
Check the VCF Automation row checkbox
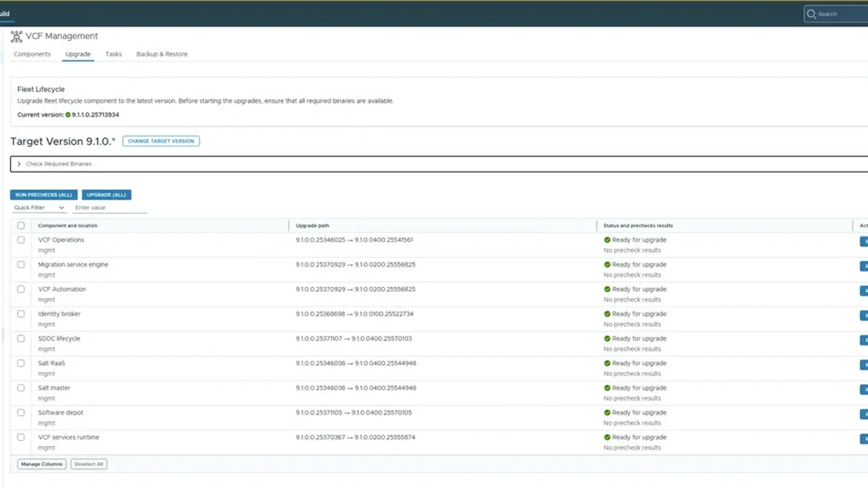click(21, 289)
